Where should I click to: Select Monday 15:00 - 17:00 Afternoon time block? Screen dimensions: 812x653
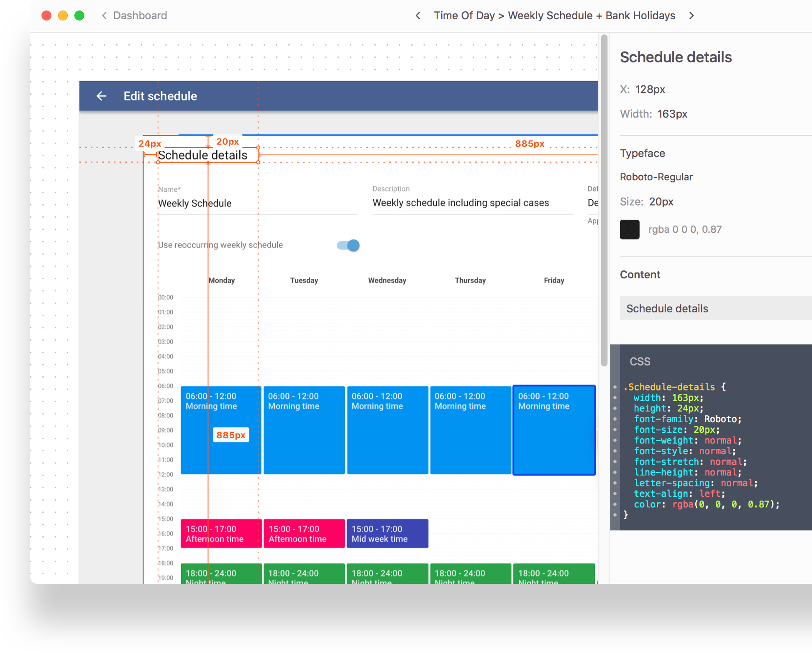tap(221, 533)
